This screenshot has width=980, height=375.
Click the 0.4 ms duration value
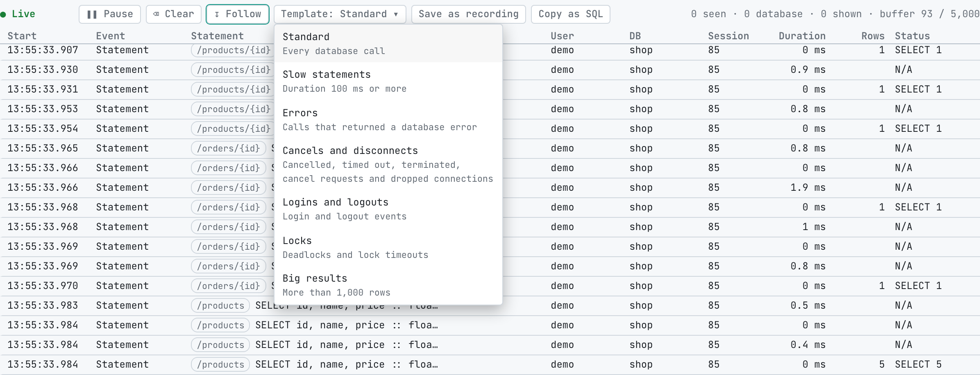coord(808,345)
